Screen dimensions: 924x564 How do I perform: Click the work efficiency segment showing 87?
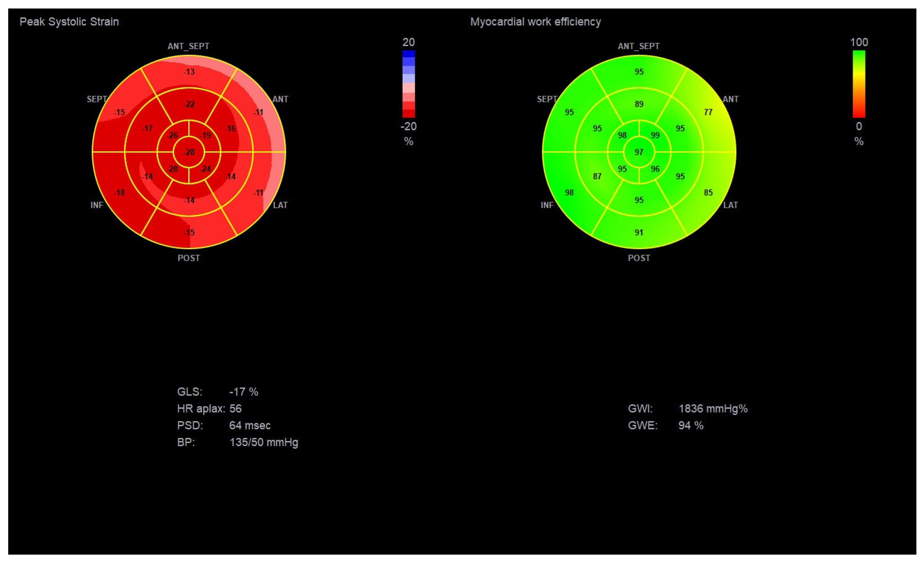pos(597,176)
